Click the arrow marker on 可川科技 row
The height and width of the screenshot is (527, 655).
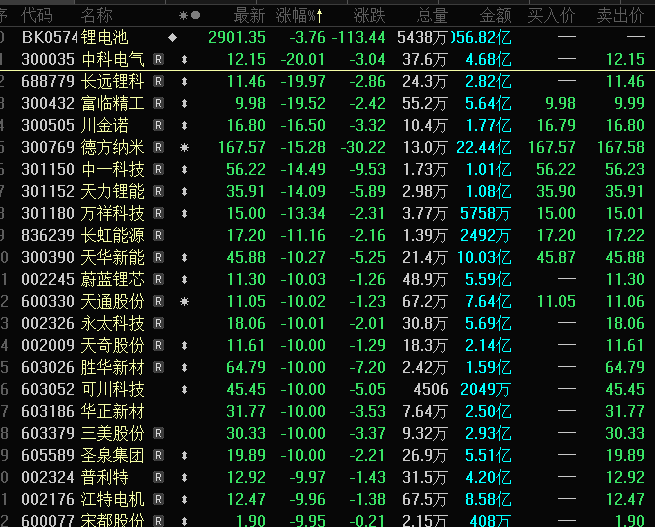pos(184,390)
